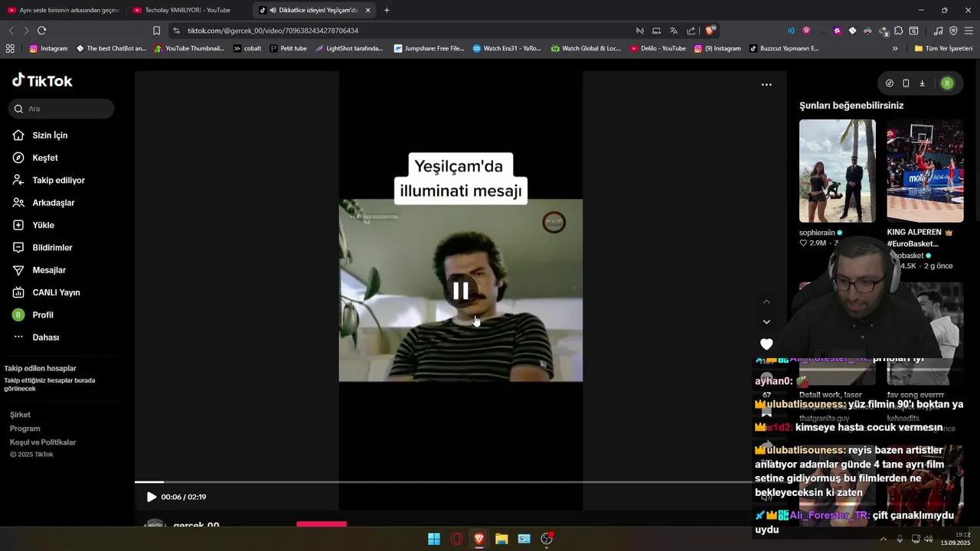
Task: Open Profil from the sidebar
Action: pos(33,315)
